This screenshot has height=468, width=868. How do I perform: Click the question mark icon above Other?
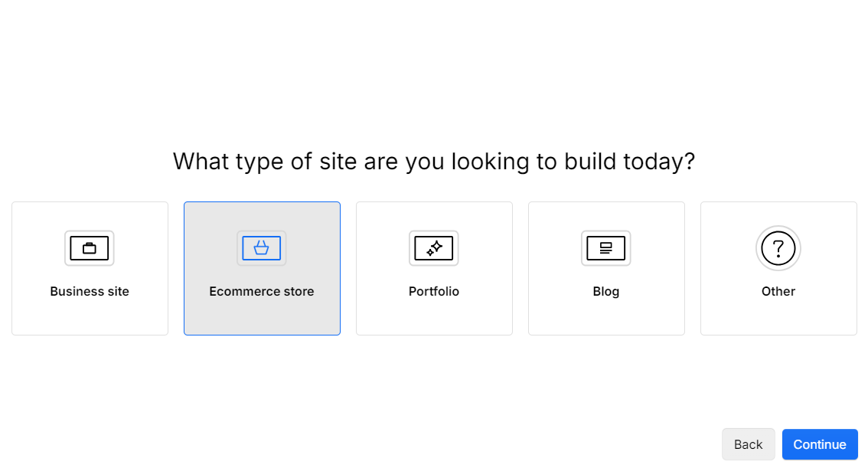click(778, 248)
